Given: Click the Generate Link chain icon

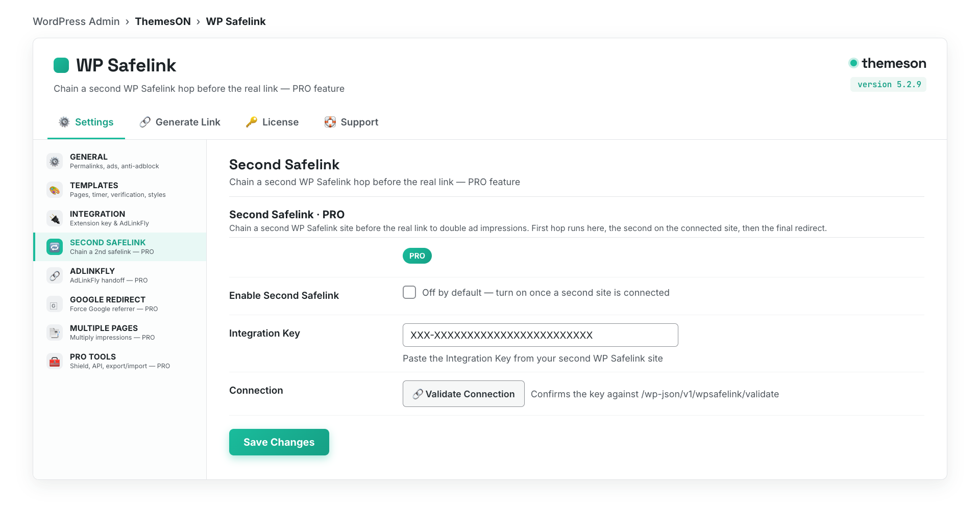Looking at the screenshot, I should (145, 122).
